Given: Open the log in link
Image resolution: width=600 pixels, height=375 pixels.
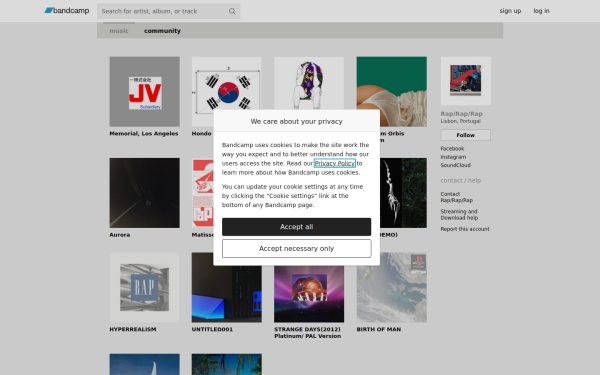Looking at the screenshot, I should click(541, 11).
